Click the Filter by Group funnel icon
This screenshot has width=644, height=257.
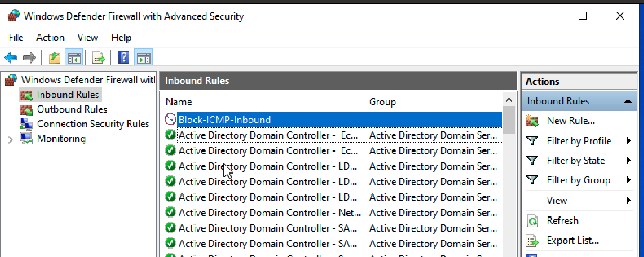tap(532, 180)
